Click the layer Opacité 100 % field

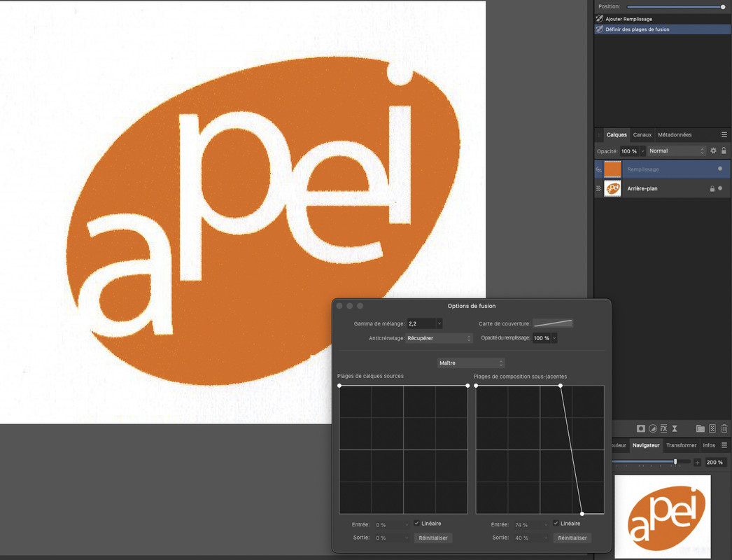[x=629, y=151]
